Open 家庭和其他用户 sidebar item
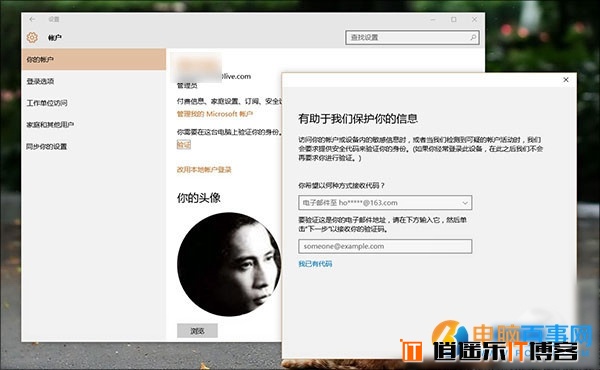Screen dimensions: 600x370 (x=94, y=125)
